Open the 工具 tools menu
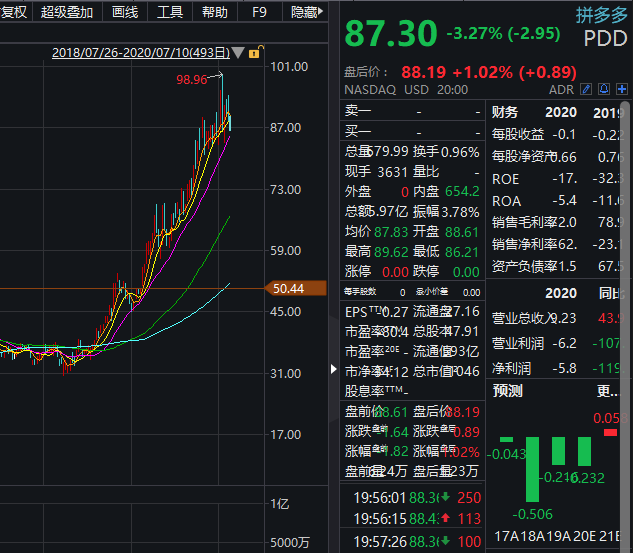Viewport: 633px width, 553px height. [x=170, y=12]
